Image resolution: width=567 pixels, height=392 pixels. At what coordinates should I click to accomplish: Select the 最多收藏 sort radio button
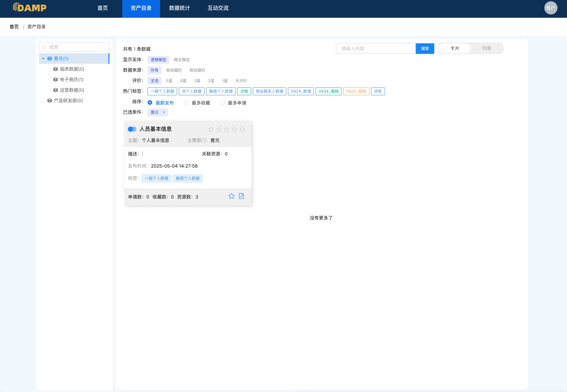tap(186, 103)
